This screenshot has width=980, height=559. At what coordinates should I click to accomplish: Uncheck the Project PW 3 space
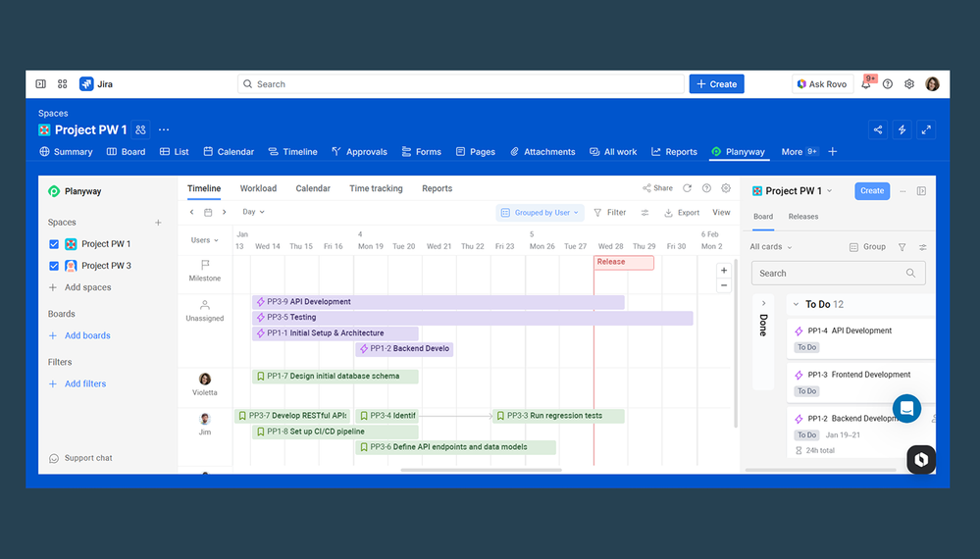[54, 266]
